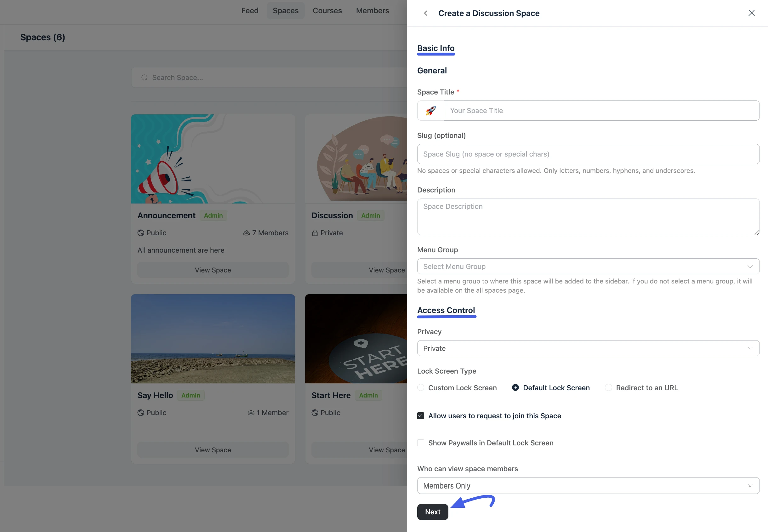Click the Search Space search box
The height and width of the screenshot is (532, 768).
coord(269,78)
